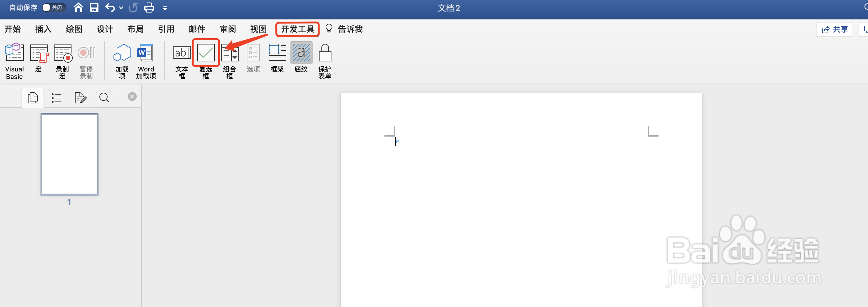Open Add-ins (加载项)
This screenshot has height=307, width=868.
(x=122, y=61)
